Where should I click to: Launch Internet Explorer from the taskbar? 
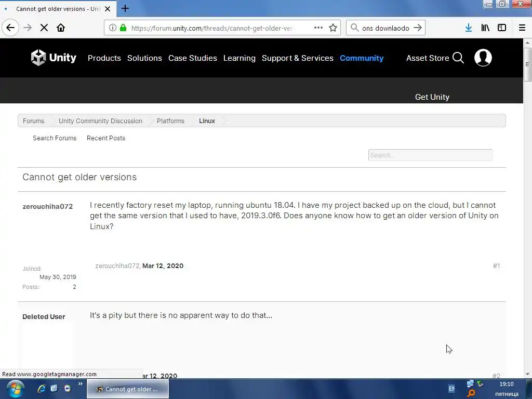[x=42, y=389]
